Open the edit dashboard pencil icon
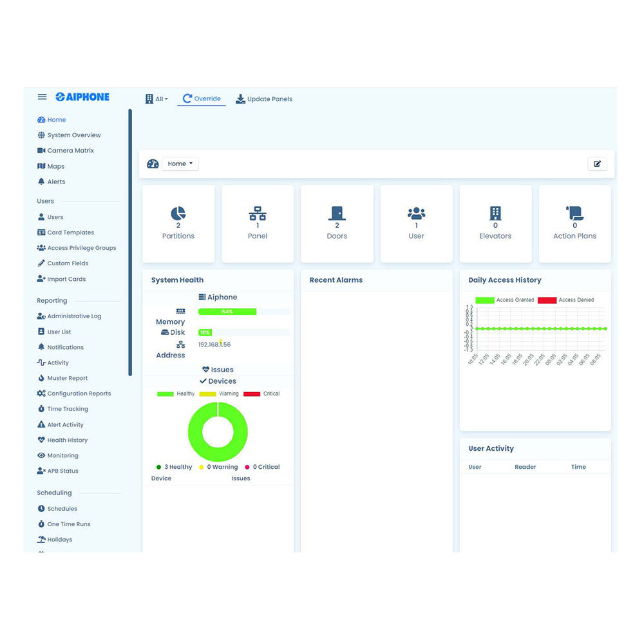The image size is (644, 644). point(597,164)
